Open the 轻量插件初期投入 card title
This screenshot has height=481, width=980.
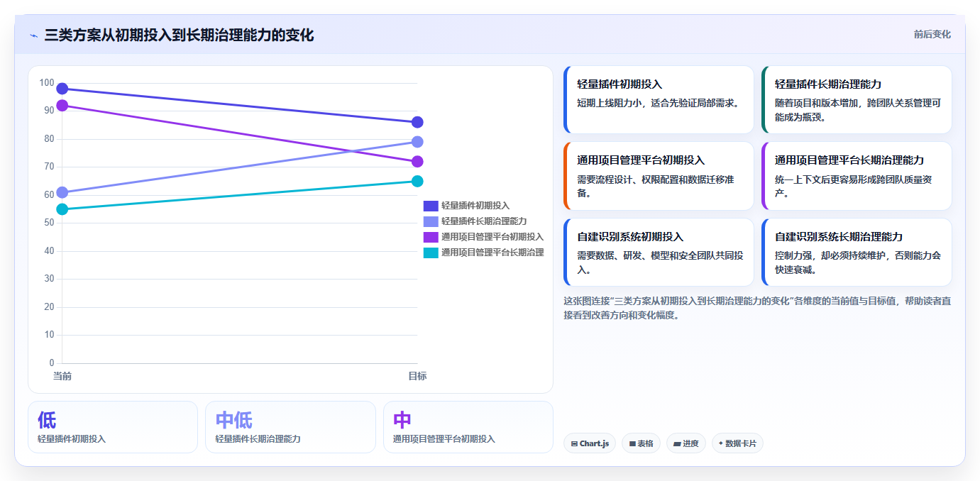click(620, 84)
